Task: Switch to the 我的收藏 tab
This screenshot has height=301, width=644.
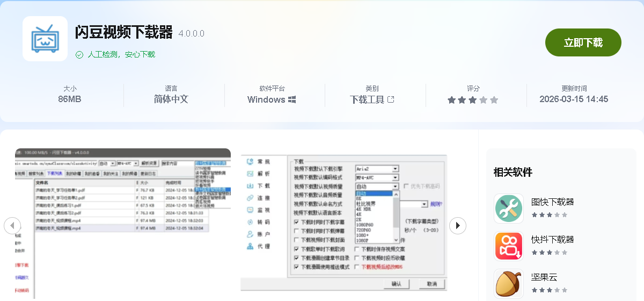Action: (73, 174)
